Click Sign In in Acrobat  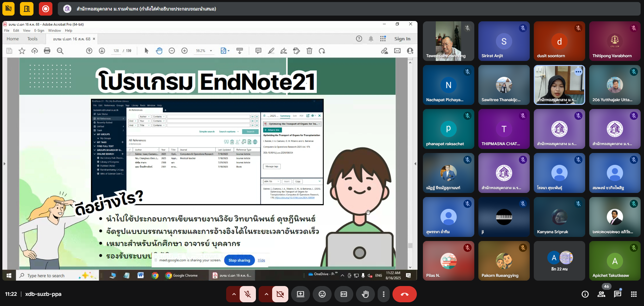pyautogui.click(x=402, y=39)
